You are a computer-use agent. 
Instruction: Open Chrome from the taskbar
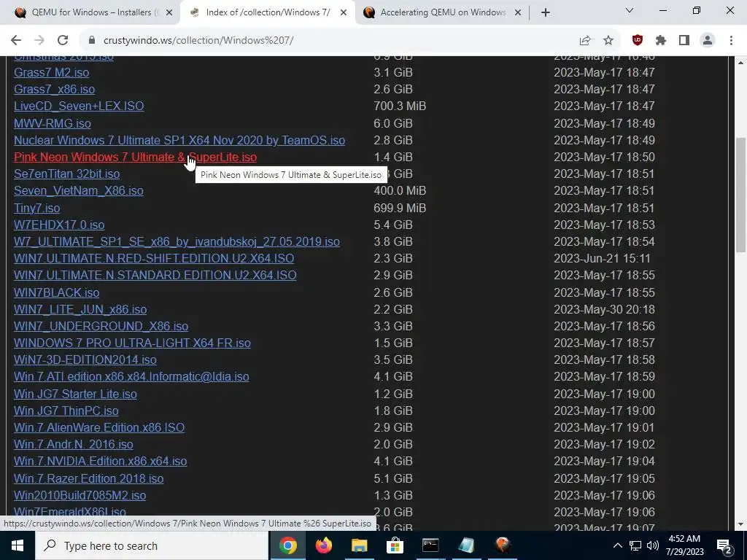(x=287, y=545)
